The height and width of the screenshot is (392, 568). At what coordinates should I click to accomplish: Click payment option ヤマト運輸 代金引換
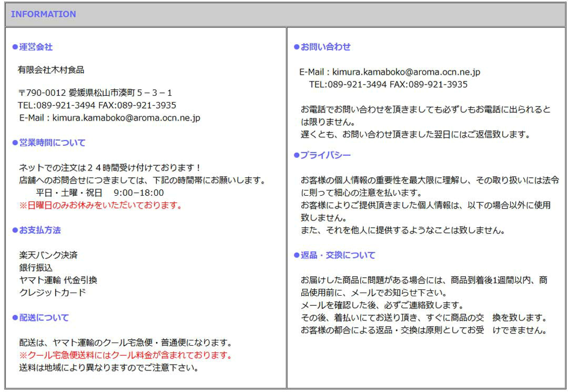(58, 280)
